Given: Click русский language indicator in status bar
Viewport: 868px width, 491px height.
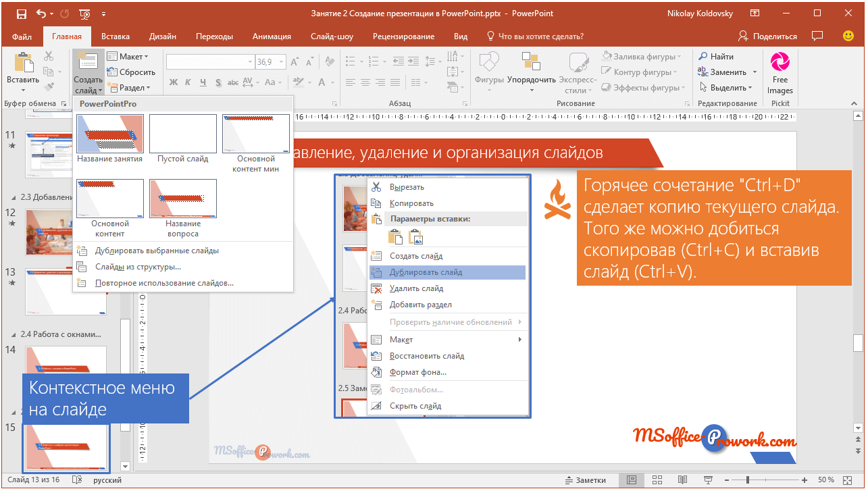Looking at the screenshot, I should click(x=107, y=480).
